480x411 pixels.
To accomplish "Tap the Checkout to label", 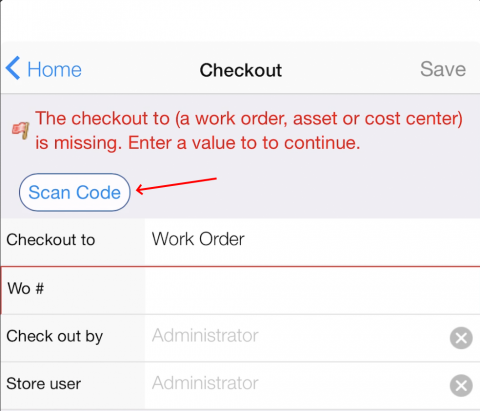I will point(51,240).
